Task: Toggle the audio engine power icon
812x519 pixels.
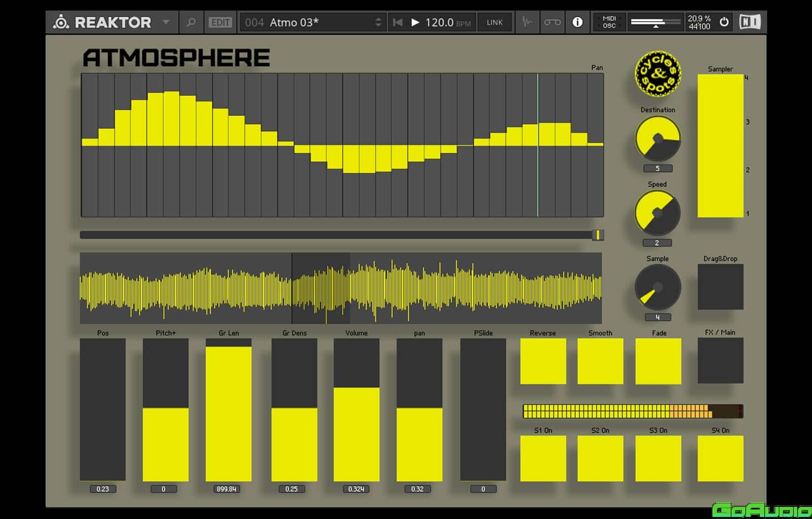Action: 724,22
